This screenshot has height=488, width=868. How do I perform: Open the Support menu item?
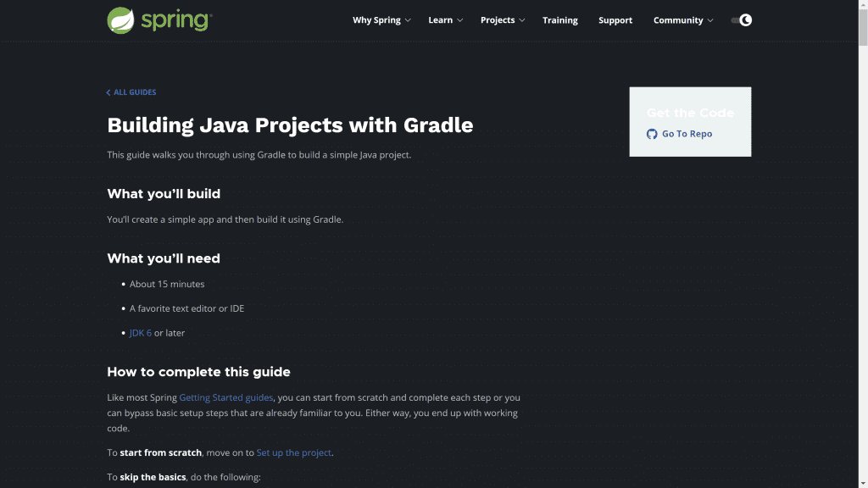point(615,20)
